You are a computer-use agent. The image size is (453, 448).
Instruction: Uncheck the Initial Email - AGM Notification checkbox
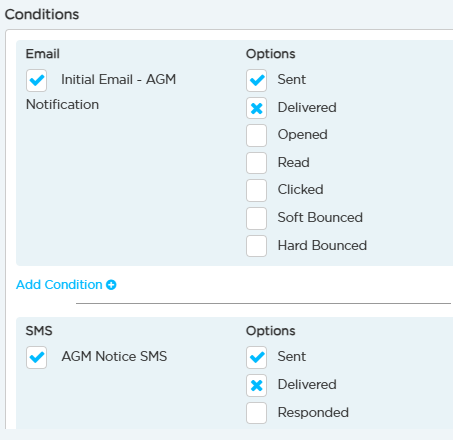pyautogui.click(x=36, y=80)
